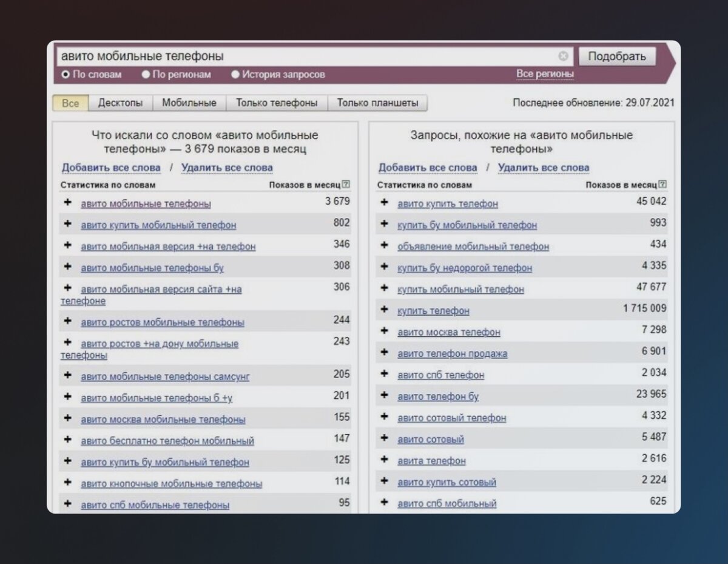The width and height of the screenshot is (728, 564).
Task: Switch to the 'Только планшеты' tab
Action: 377,103
